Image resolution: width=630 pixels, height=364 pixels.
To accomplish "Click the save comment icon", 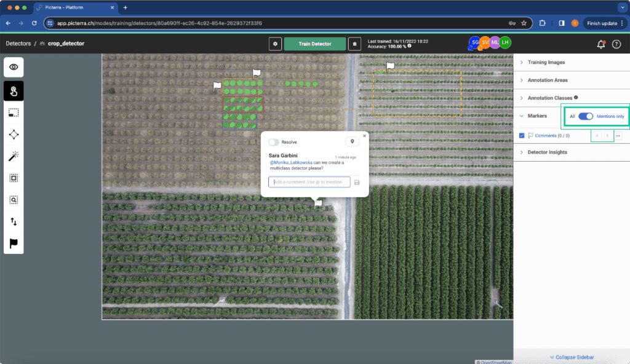I will coord(357,183).
